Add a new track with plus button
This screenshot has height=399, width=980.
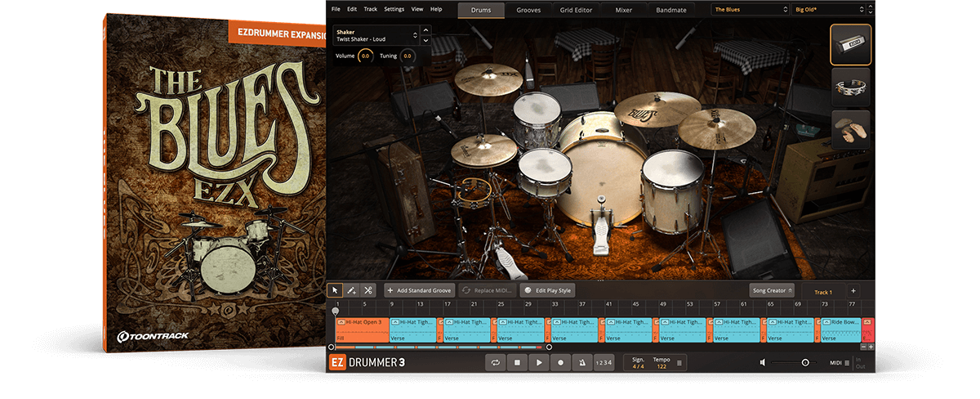click(x=853, y=290)
